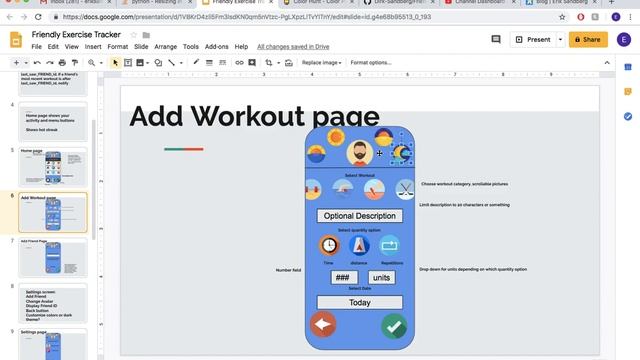
Task: Select the Line tool
Action: (x=171, y=63)
